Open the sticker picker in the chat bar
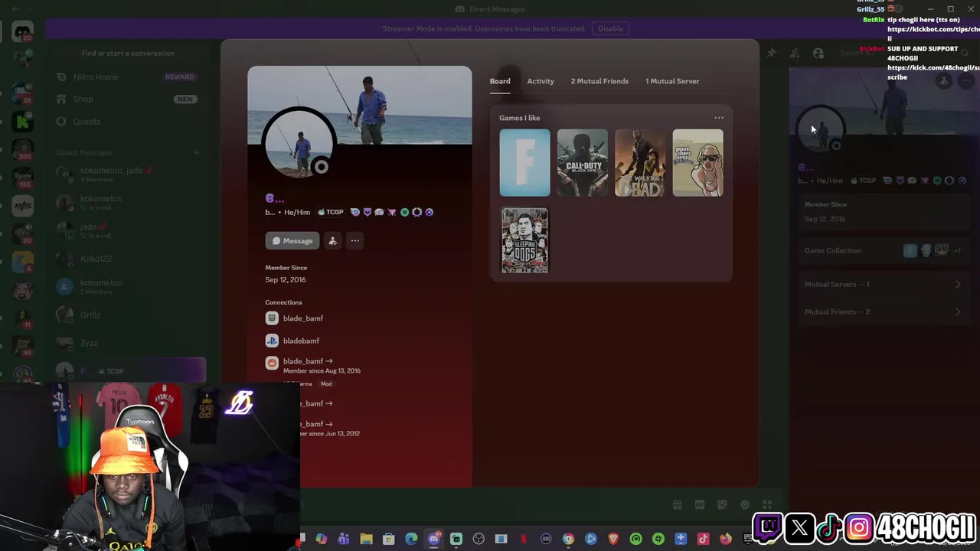This screenshot has height=551, width=980. point(722,505)
